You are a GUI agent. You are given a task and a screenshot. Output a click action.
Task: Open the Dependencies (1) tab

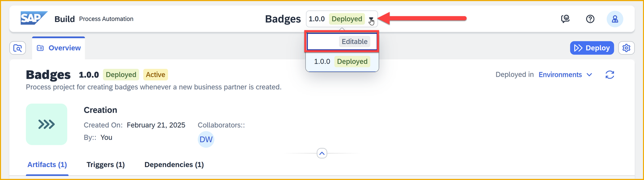[174, 165]
